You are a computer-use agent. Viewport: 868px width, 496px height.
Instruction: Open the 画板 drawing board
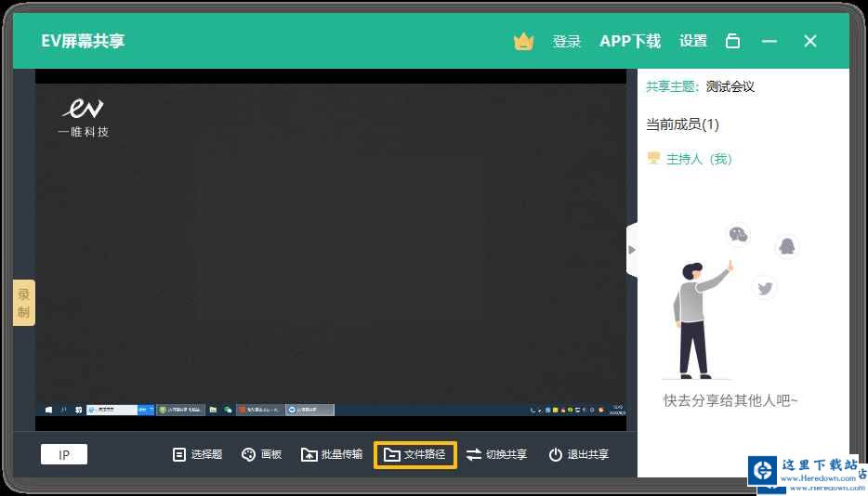tap(261, 454)
